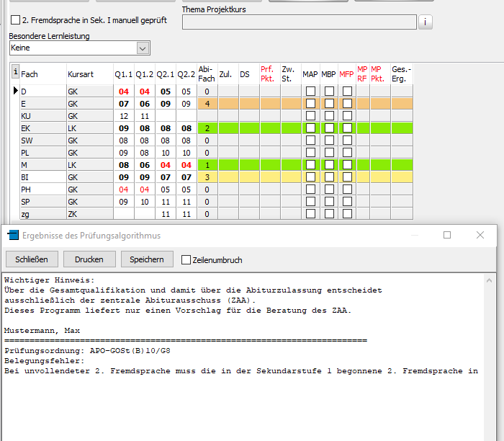
Task: Select the PL subject cell
Action: click(43, 153)
